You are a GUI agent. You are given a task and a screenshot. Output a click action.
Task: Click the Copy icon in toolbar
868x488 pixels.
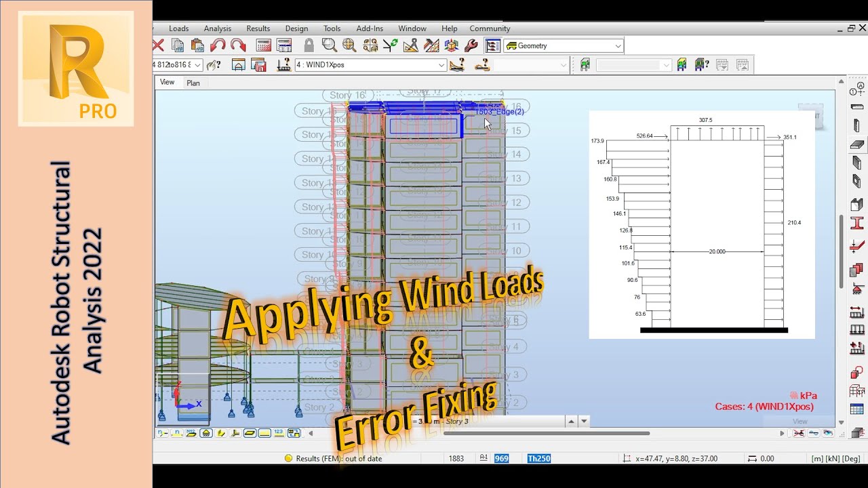[x=178, y=45]
